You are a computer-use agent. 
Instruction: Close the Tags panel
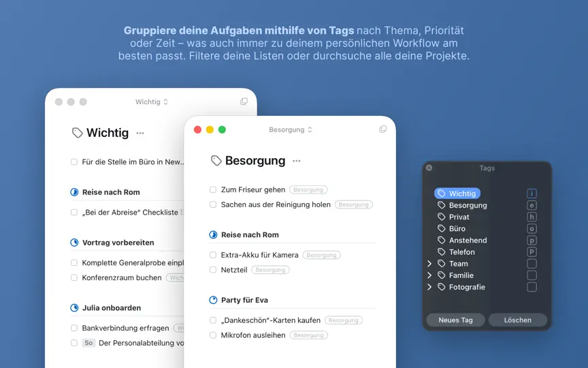click(429, 168)
